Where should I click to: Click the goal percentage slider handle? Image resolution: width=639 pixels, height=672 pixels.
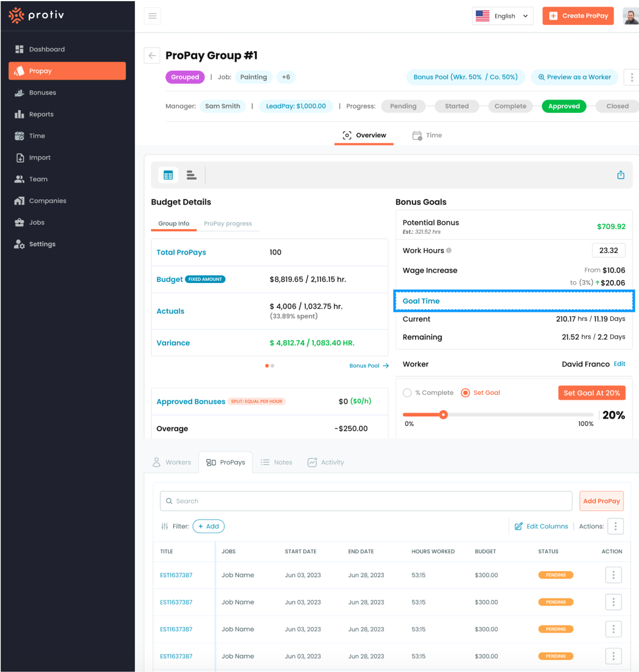443,415
